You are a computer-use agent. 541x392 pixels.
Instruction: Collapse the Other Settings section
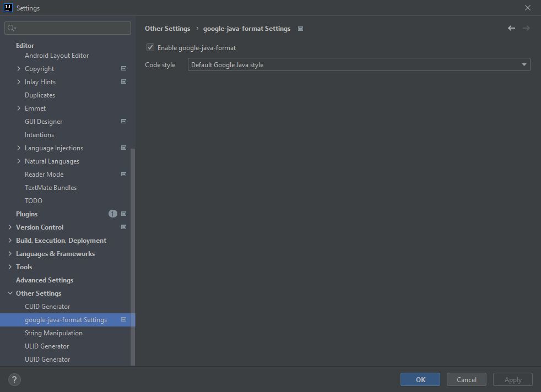tap(10, 293)
